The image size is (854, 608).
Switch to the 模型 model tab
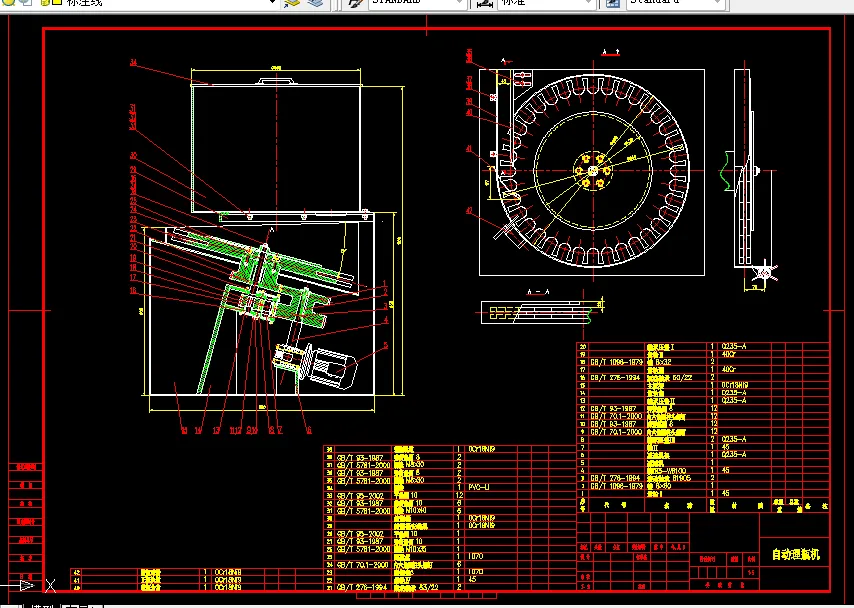click(41, 605)
